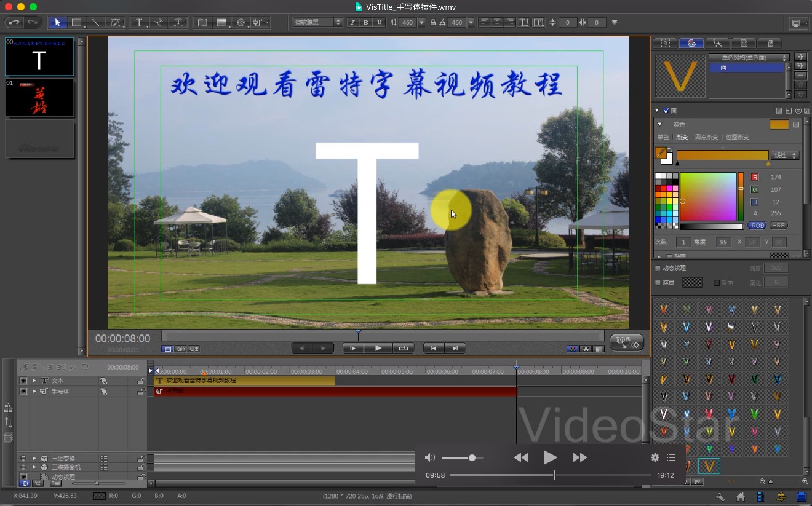Select the rectangle shape tool
The image size is (812, 506).
(76, 23)
